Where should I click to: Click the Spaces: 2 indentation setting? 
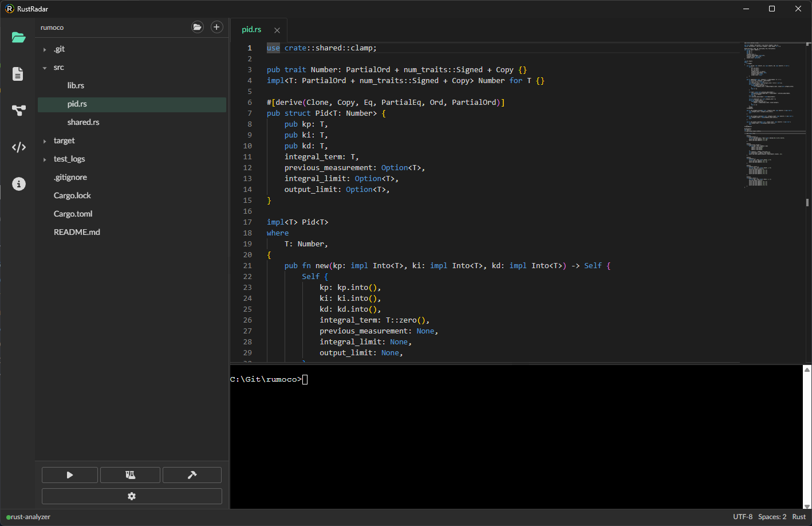pyautogui.click(x=772, y=517)
